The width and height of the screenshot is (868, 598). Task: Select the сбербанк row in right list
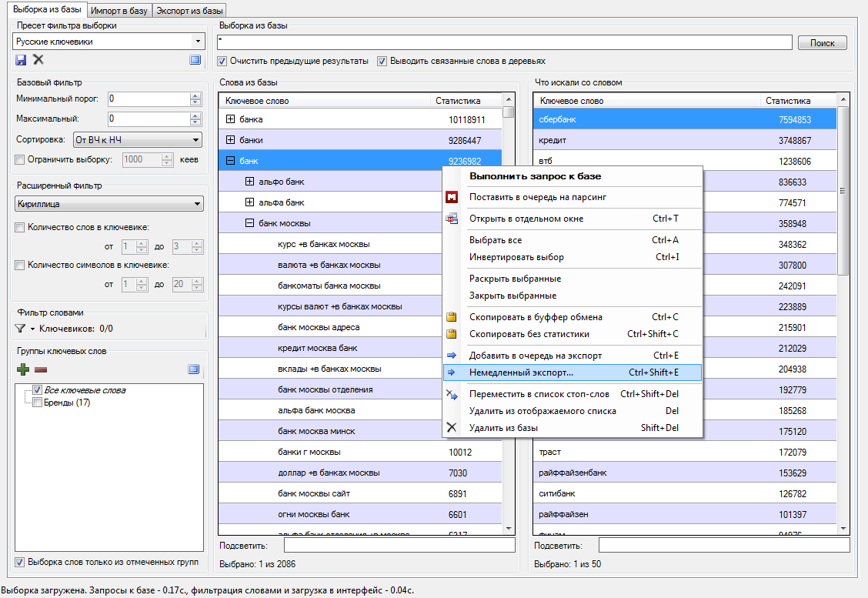685,119
